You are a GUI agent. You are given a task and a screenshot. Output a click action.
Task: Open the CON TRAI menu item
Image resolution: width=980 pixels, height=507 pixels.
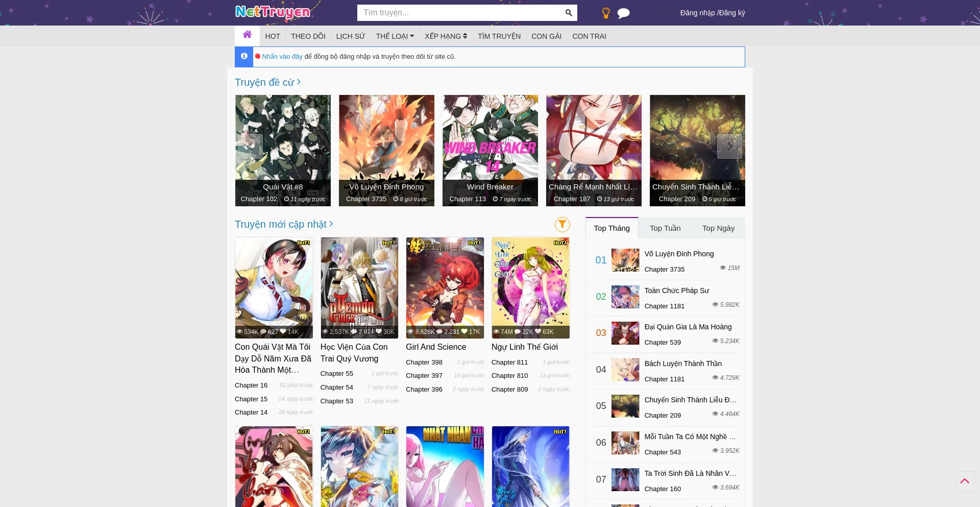[x=589, y=36]
